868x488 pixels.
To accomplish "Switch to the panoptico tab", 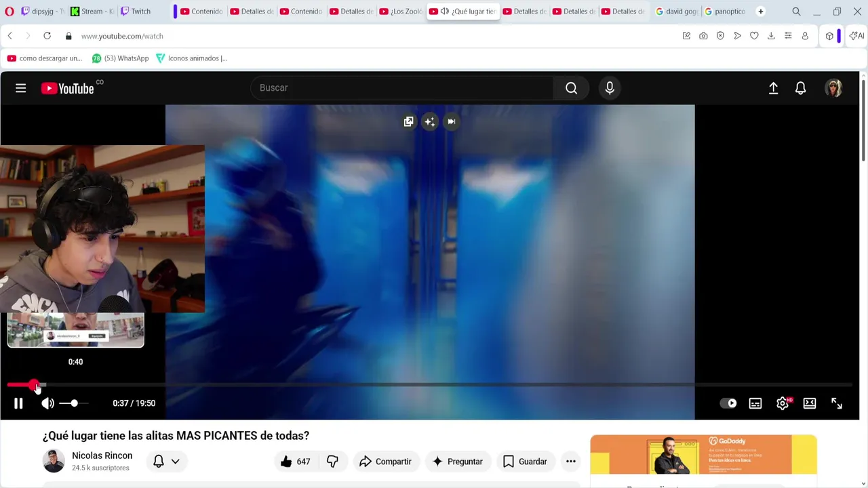I will [726, 12].
